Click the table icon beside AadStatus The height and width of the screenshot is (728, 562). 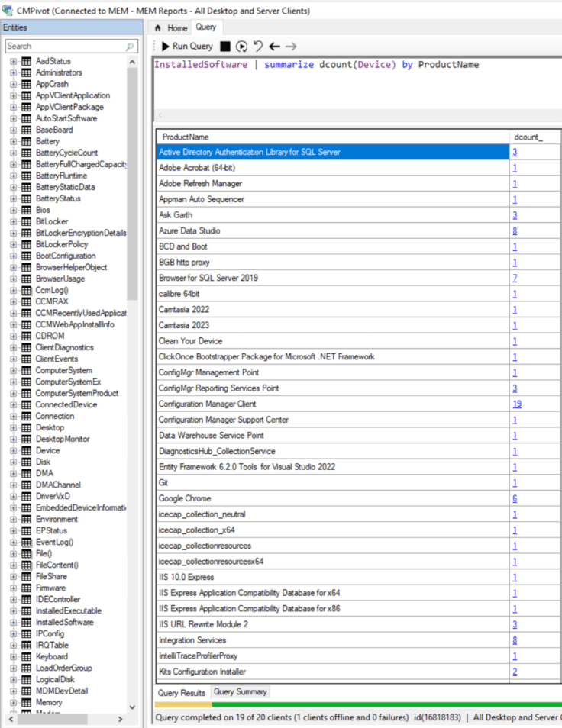coord(27,61)
